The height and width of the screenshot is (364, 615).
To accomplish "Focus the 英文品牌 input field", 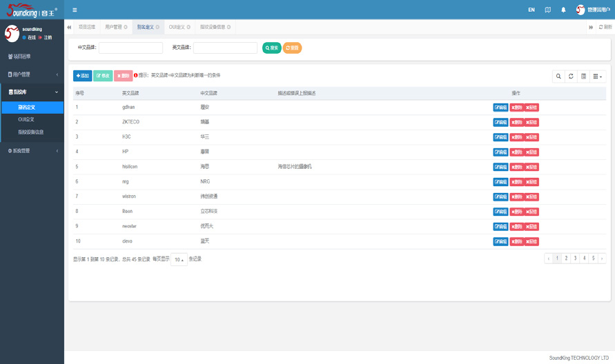I will coord(225,48).
